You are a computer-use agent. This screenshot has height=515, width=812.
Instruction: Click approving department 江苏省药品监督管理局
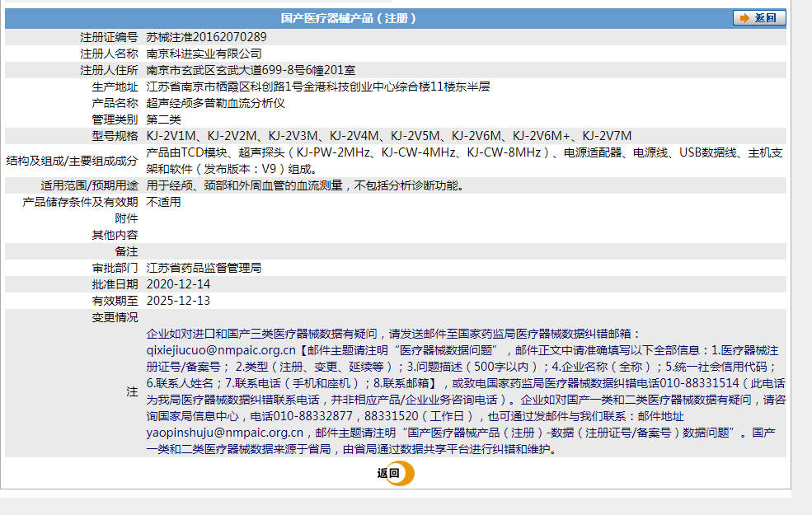(x=204, y=268)
